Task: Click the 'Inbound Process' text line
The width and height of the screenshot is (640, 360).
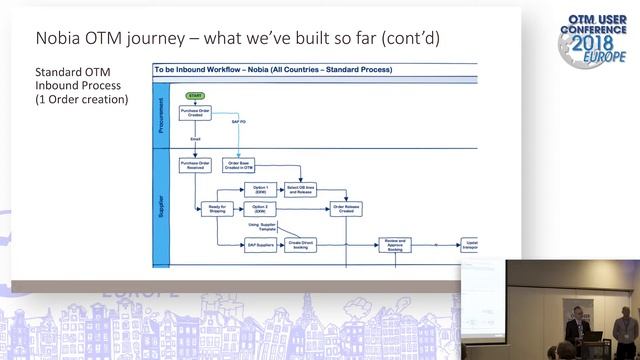Action: [x=78, y=86]
